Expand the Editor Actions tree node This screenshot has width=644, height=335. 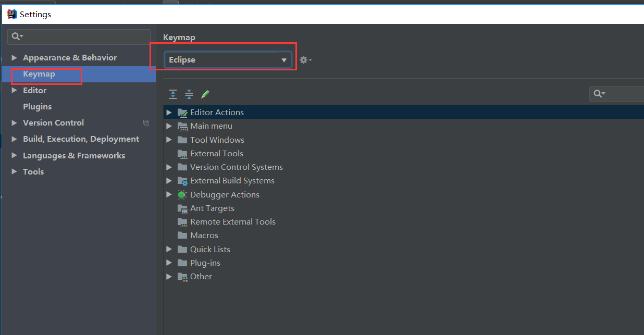tap(169, 113)
